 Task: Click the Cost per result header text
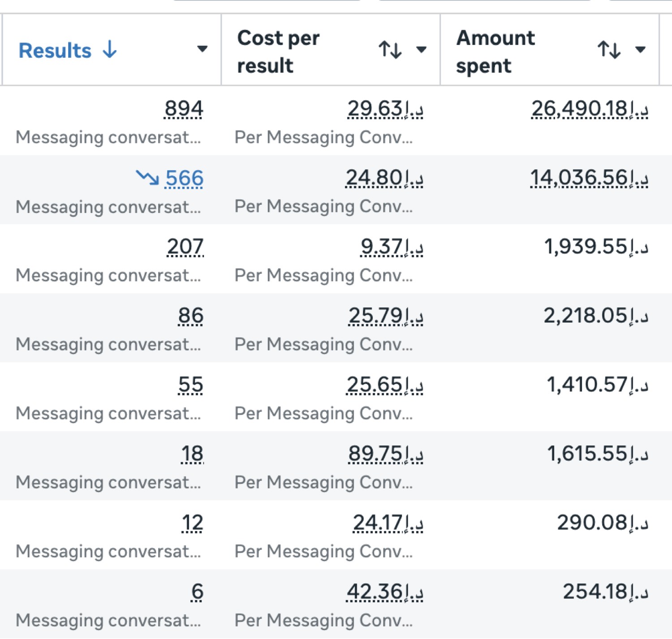pos(278,52)
